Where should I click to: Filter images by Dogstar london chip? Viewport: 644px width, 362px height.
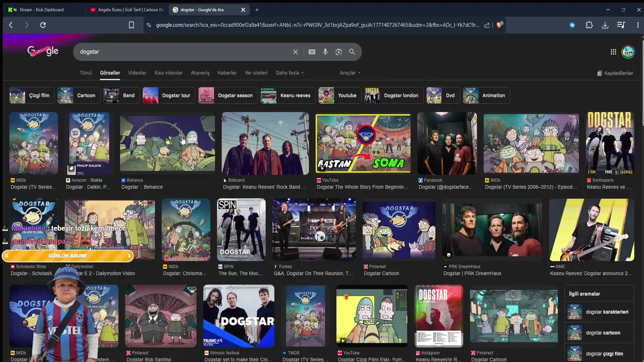tap(393, 96)
